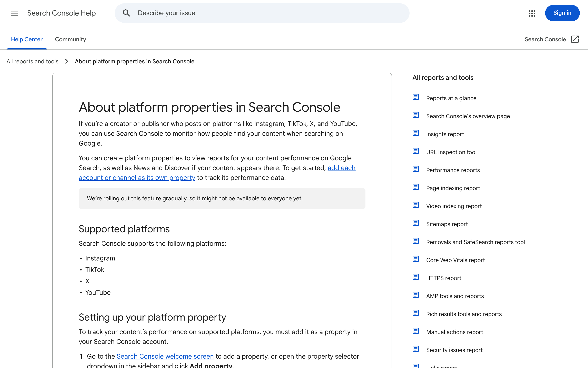Open the Manual actions report article

coord(455,332)
